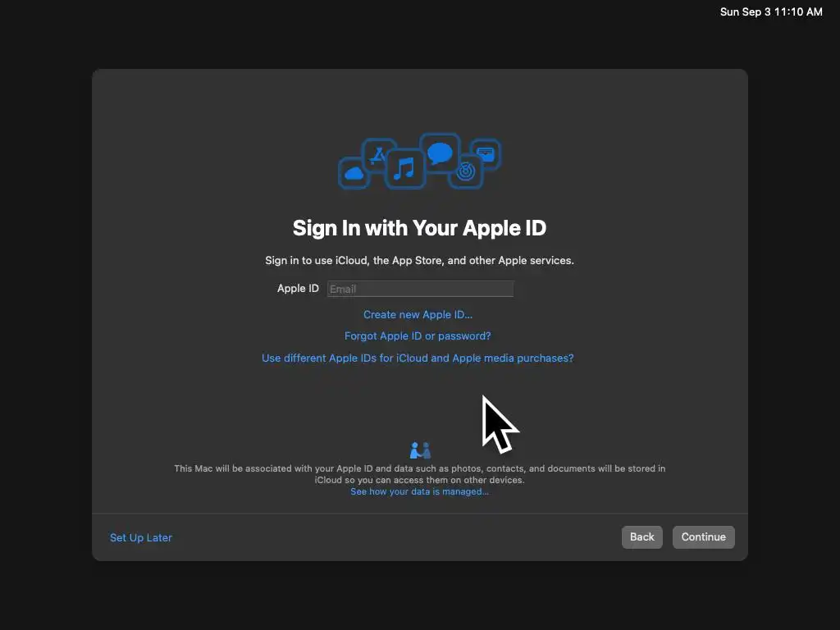Screen dimensions: 840x630
Task: Click the menu bar date and time
Action: pyautogui.click(x=771, y=11)
